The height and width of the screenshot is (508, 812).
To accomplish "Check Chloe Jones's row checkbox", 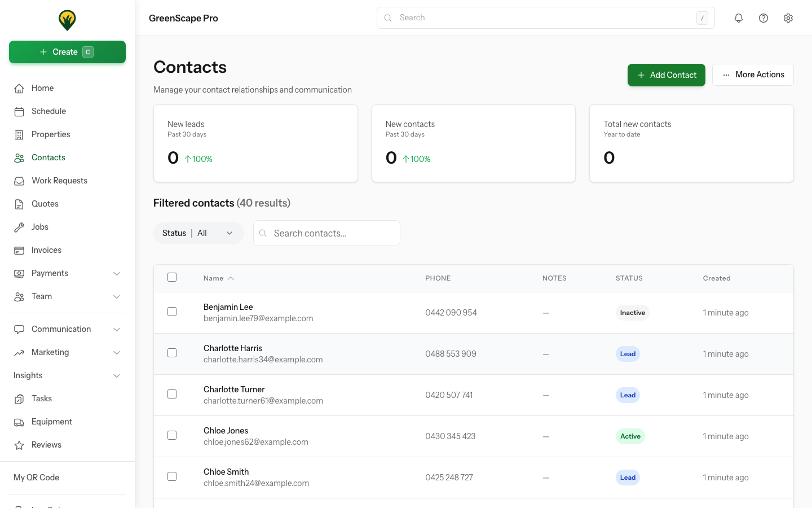I will pyautogui.click(x=172, y=435).
